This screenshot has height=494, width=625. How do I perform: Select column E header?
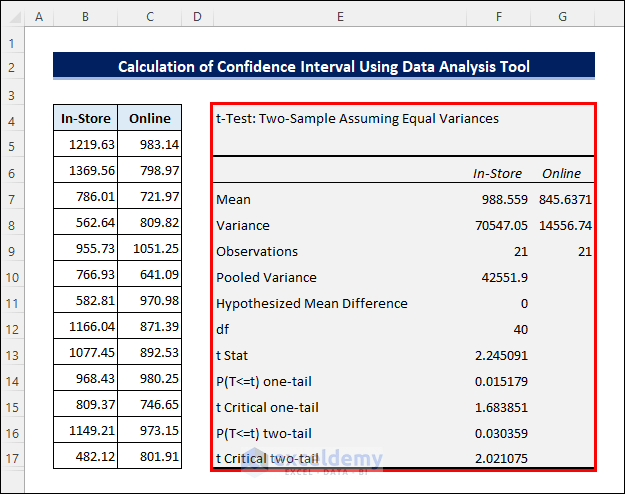tap(340, 17)
